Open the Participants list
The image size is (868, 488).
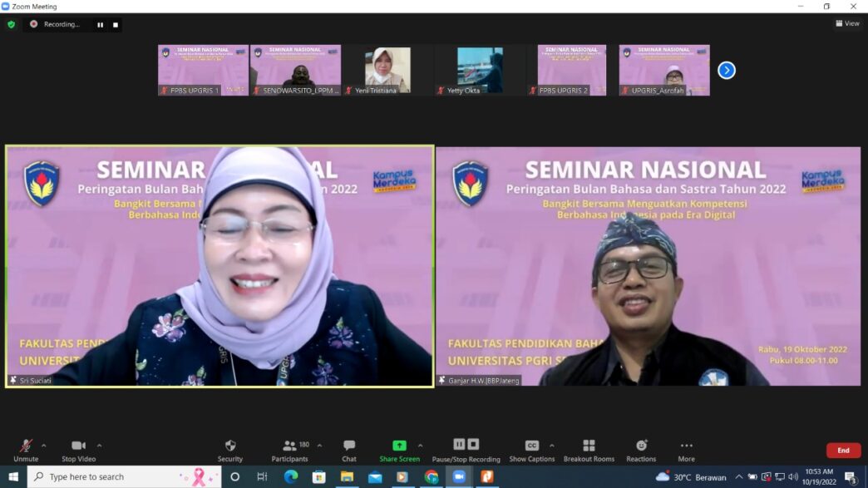(289, 450)
